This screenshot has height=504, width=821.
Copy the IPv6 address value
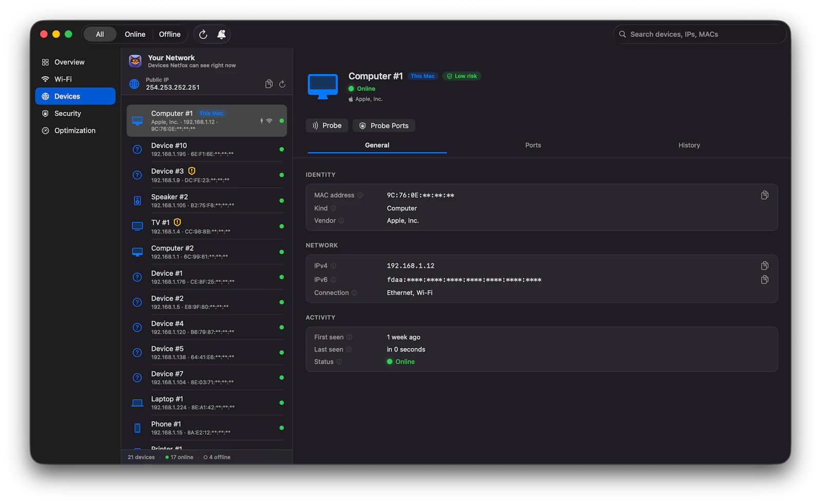pyautogui.click(x=765, y=279)
